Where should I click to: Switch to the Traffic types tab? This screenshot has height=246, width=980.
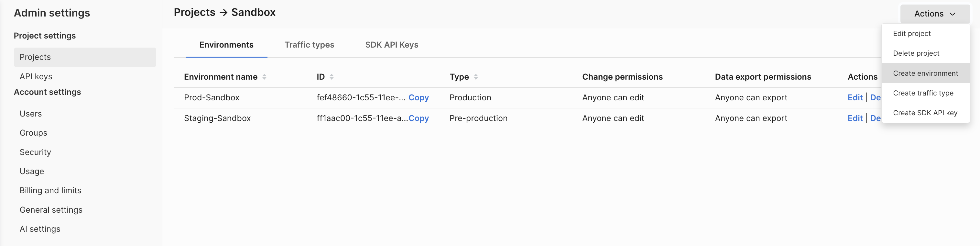(309, 45)
